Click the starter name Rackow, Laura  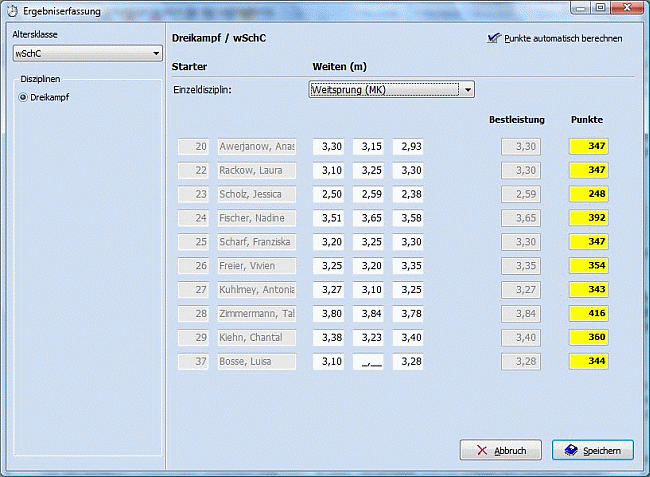click(257, 170)
